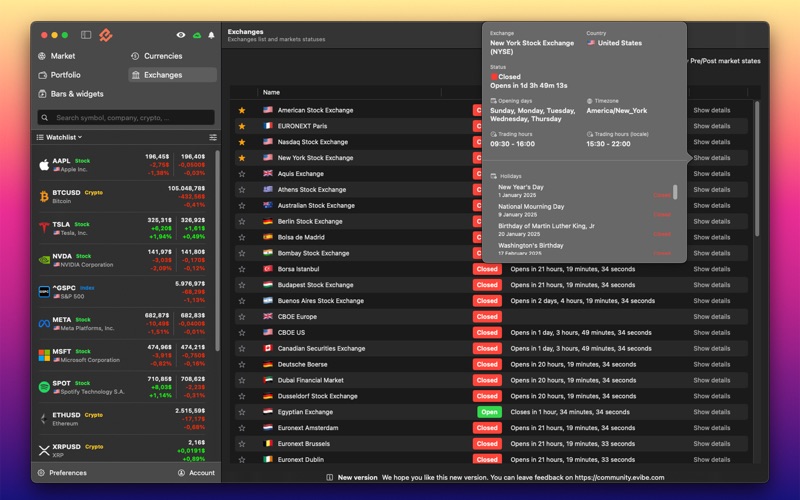Favorite Deutsche Boerse with star
The width and height of the screenshot is (800, 500).
[x=242, y=364]
